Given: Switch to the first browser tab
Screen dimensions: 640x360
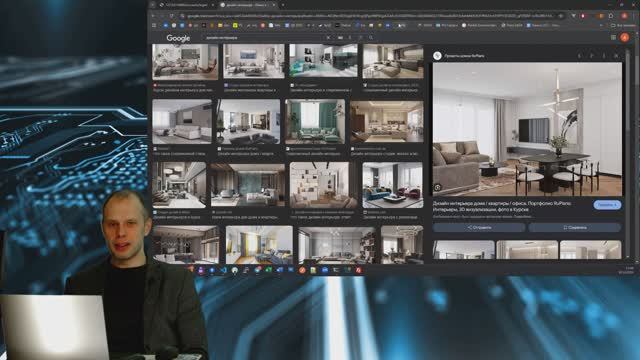Looking at the screenshot, I should [186, 5].
